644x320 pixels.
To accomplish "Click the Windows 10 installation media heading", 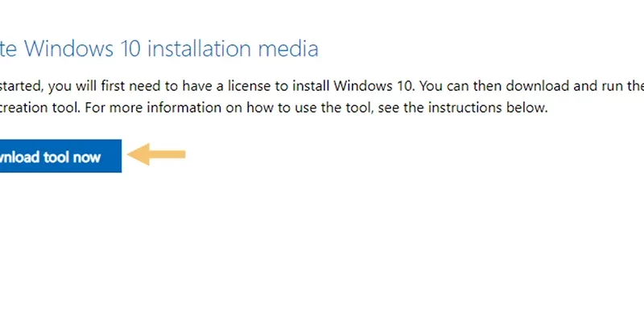I will pos(159,48).
